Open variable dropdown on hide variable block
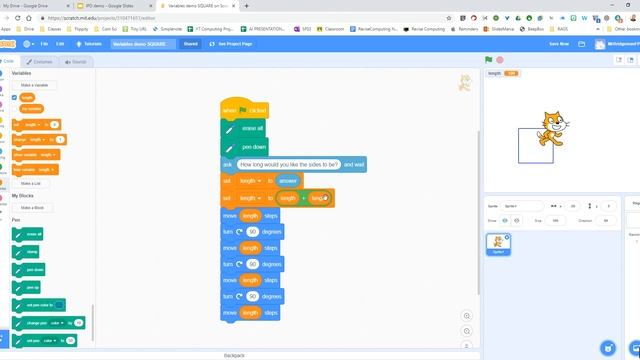 pyautogui.click(x=46, y=169)
